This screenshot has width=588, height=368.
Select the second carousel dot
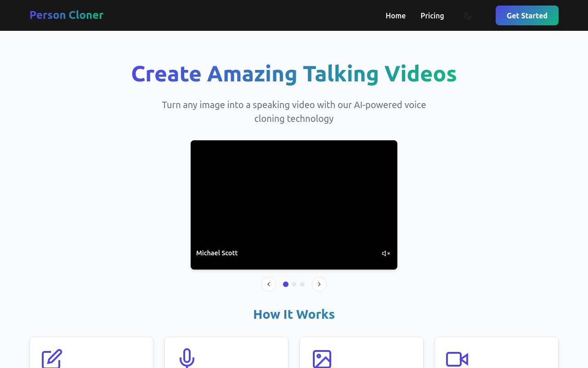294,284
